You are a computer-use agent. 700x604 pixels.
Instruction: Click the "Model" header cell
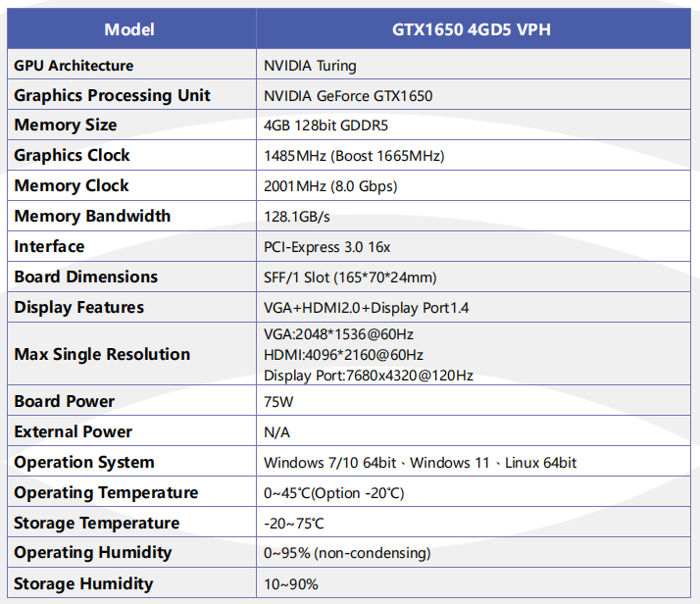point(129,29)
